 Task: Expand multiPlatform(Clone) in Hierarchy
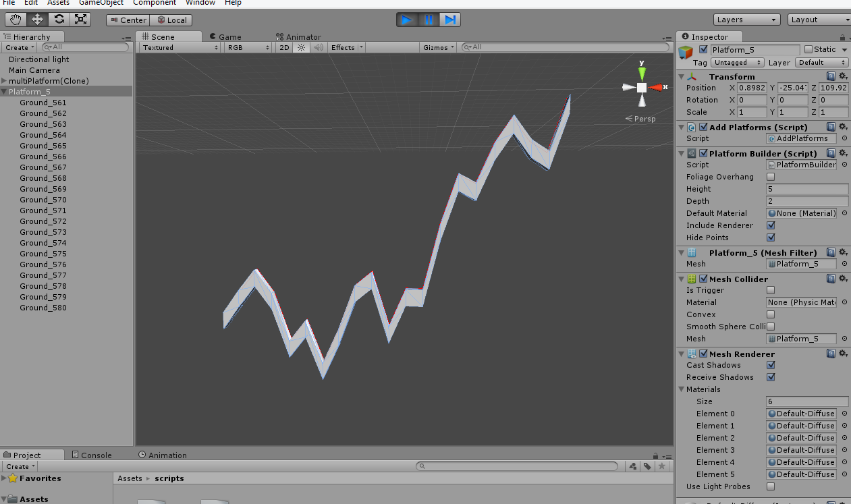coord(4,81)
